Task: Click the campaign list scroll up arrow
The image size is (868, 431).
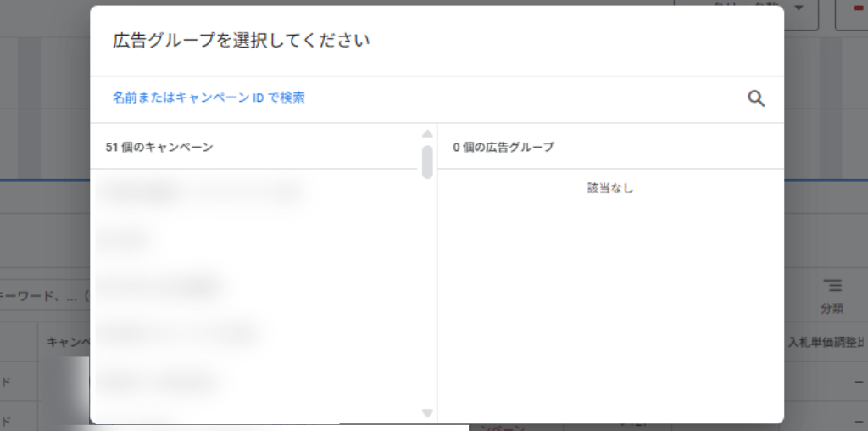Action: pyautogui.click(x=427, y=134)
